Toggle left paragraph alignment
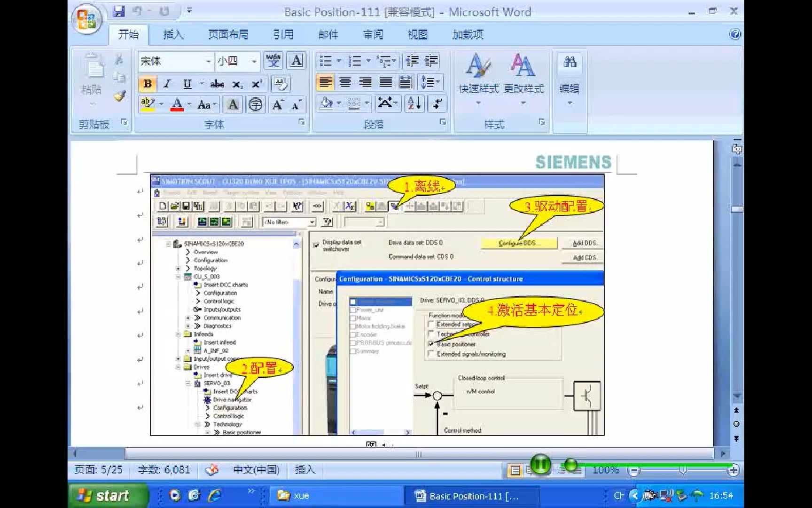The image size is (812, 508). tap(325, 83)
